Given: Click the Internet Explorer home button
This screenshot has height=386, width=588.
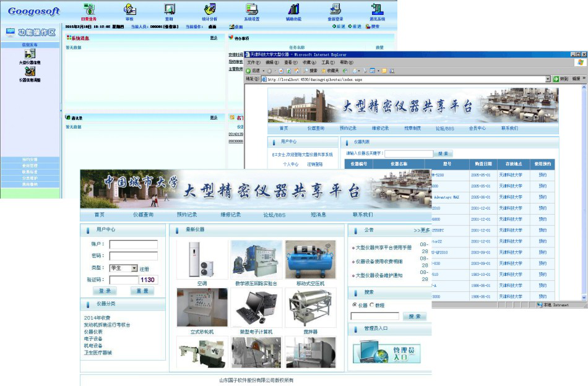Looking at the screenshot, I should tap(296, 71).
